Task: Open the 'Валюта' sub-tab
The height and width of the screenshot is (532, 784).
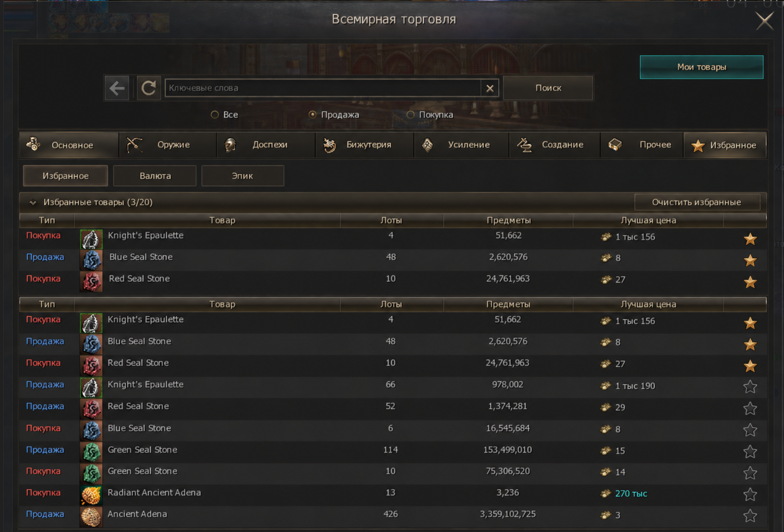Action: point(155,176)
